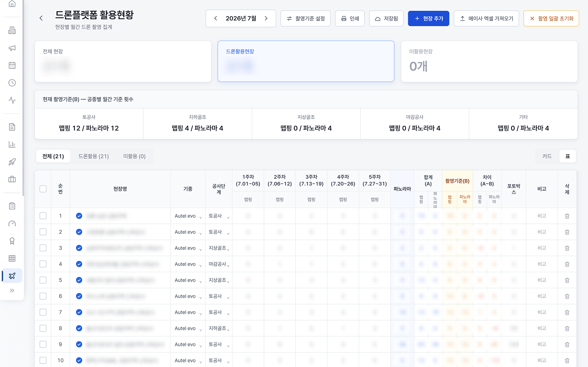Screen dimensions: 588x367
Task: Go to next month
Action: 266,18
